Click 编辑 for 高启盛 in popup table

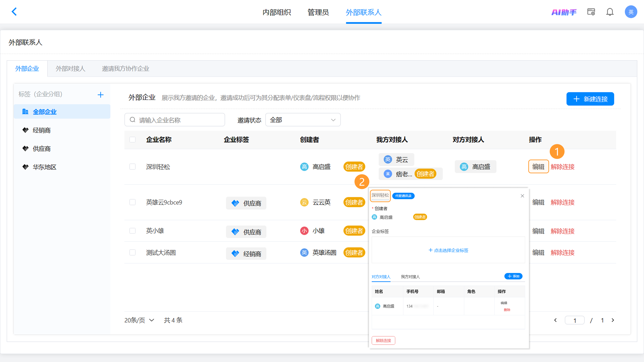coord(504,303)
